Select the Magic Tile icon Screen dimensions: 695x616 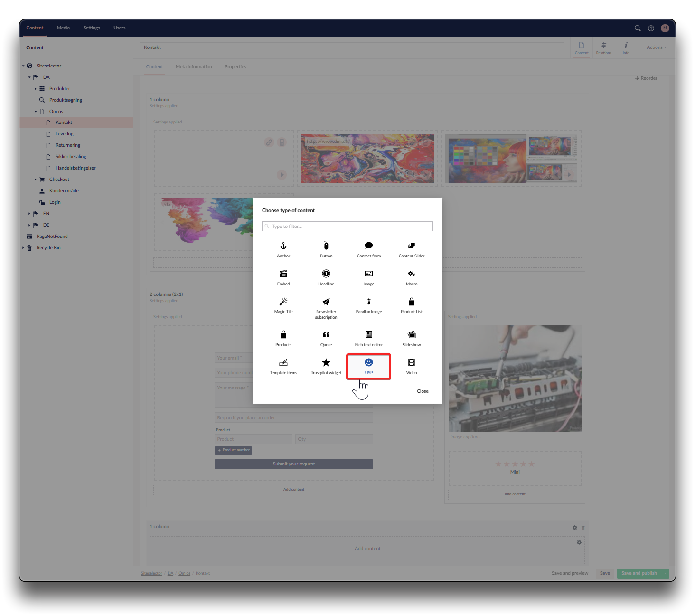coord(283,302)
